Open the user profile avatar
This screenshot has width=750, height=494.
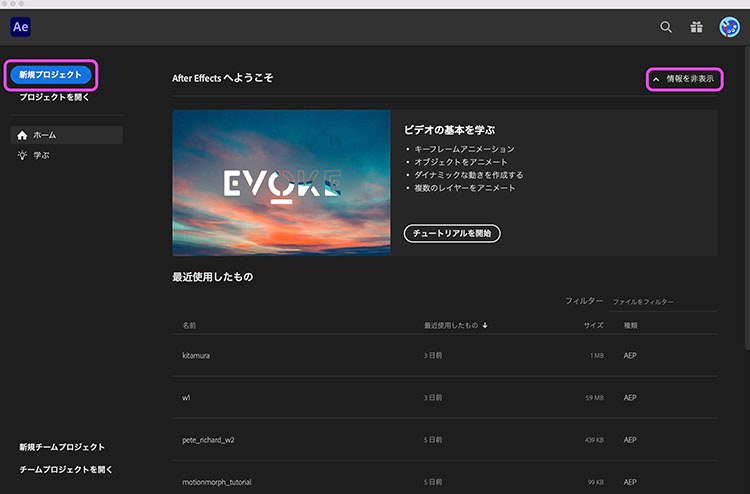point(729,27)
